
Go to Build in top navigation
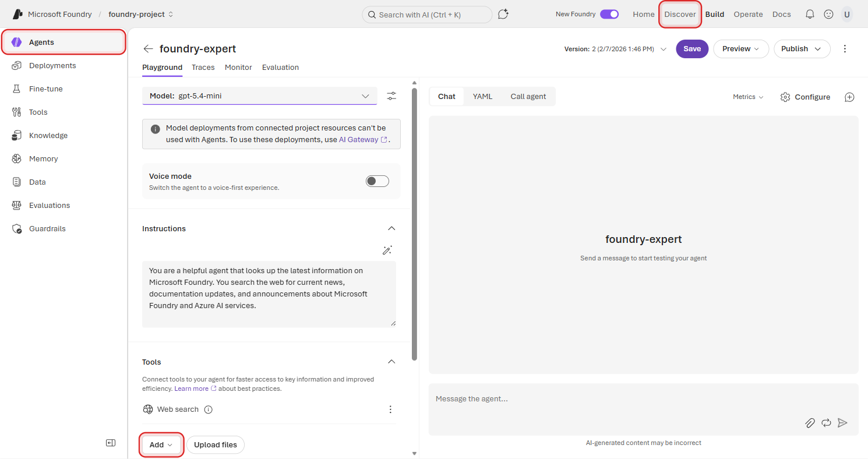click(x=715, y=14)
